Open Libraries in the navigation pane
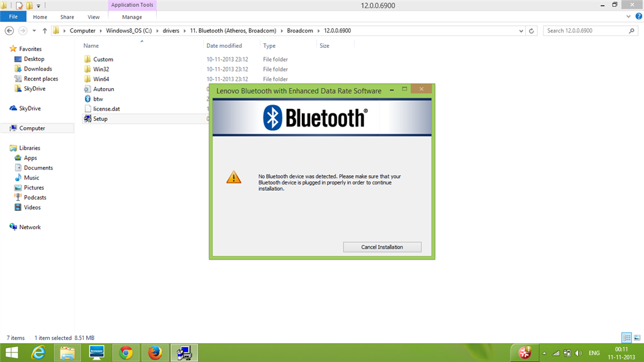This screenshot has height=362, width=644. pyautogui.click(x=30, y=148)
